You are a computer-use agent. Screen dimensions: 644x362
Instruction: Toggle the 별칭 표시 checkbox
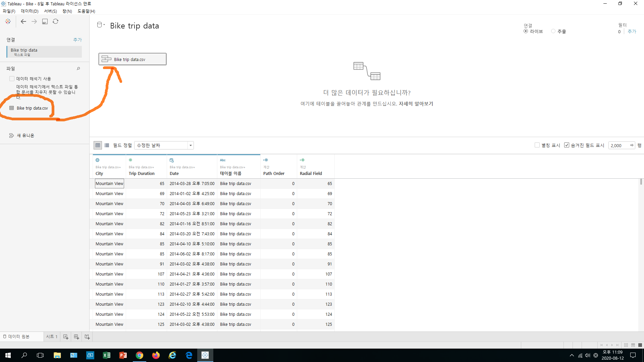coord(537,145)
